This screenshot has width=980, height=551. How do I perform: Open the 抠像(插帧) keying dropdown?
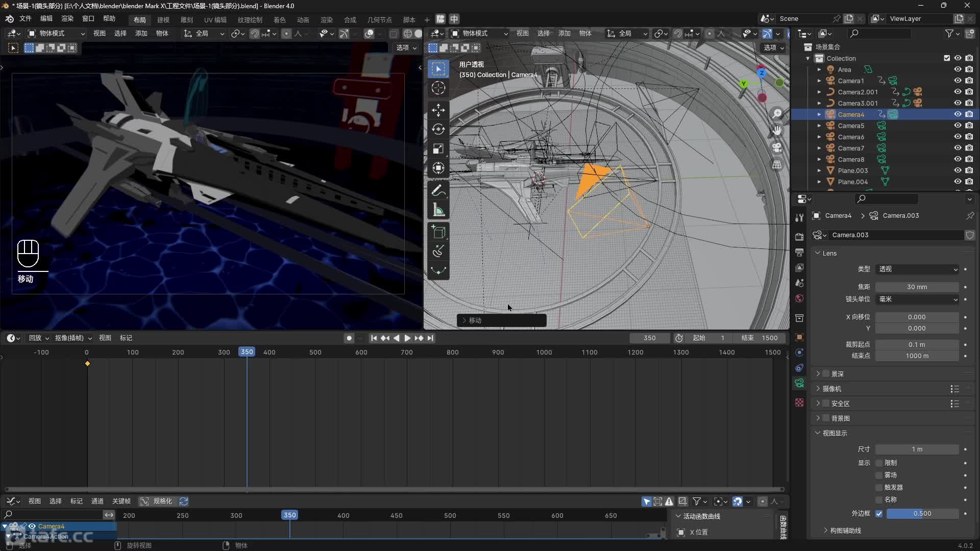[73, 338]
